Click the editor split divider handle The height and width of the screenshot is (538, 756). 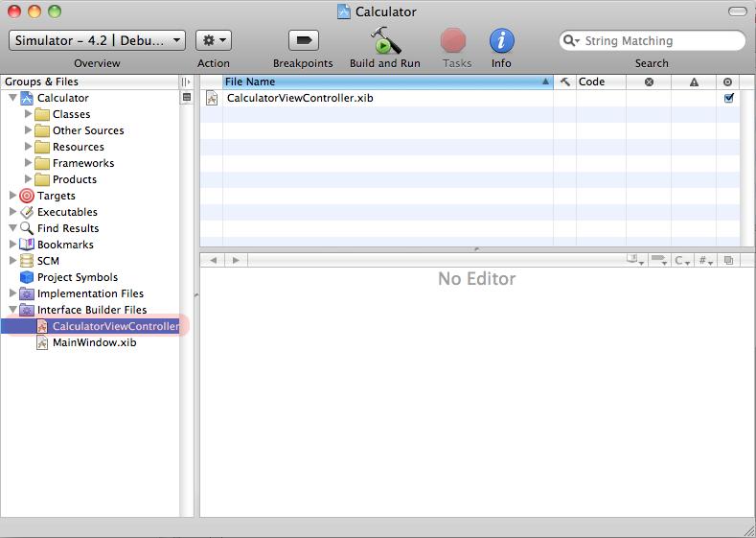[477, 249]
